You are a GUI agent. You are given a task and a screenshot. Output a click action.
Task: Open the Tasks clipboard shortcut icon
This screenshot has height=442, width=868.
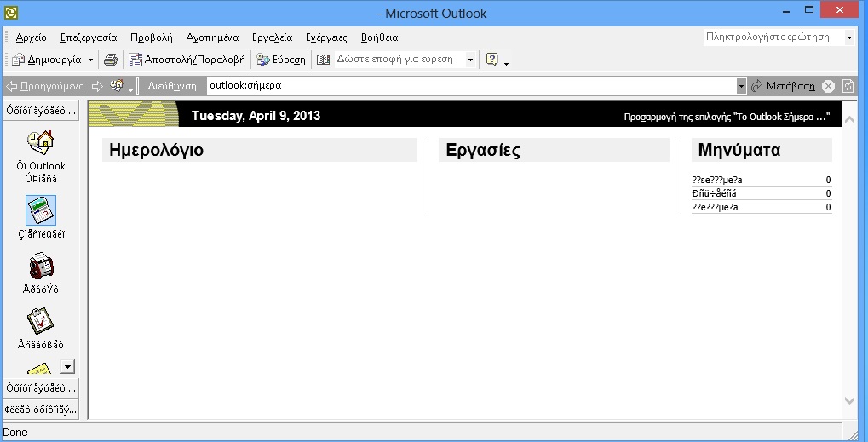tap(40, 321)
